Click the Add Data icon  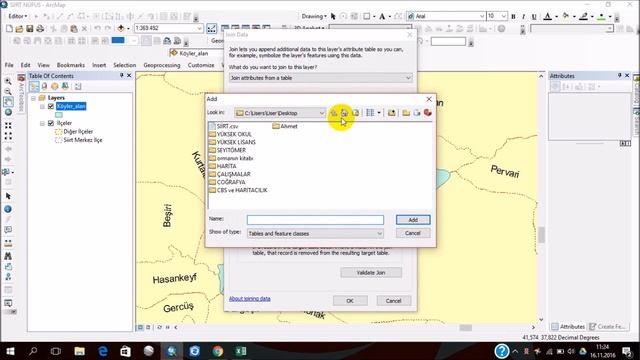click(121, 29)
